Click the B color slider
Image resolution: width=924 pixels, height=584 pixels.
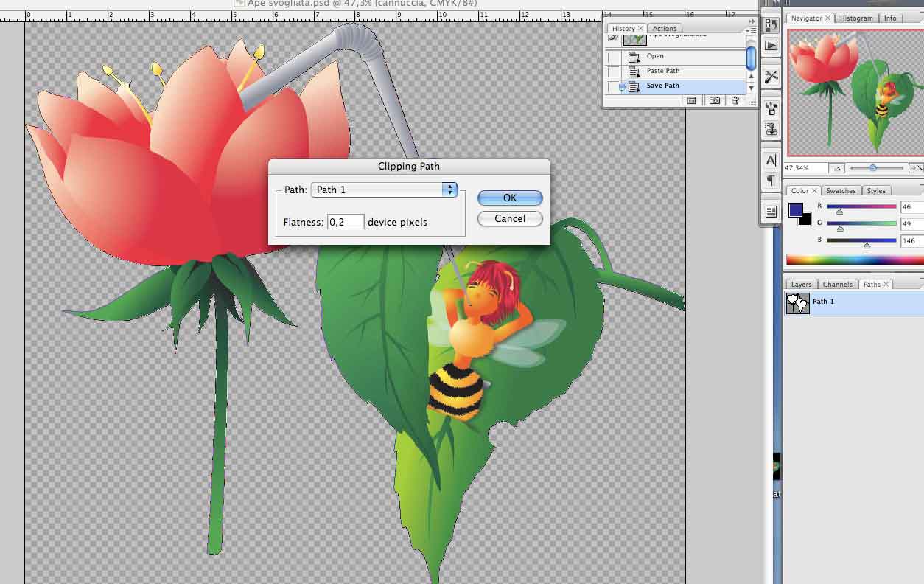pos(861,240)
